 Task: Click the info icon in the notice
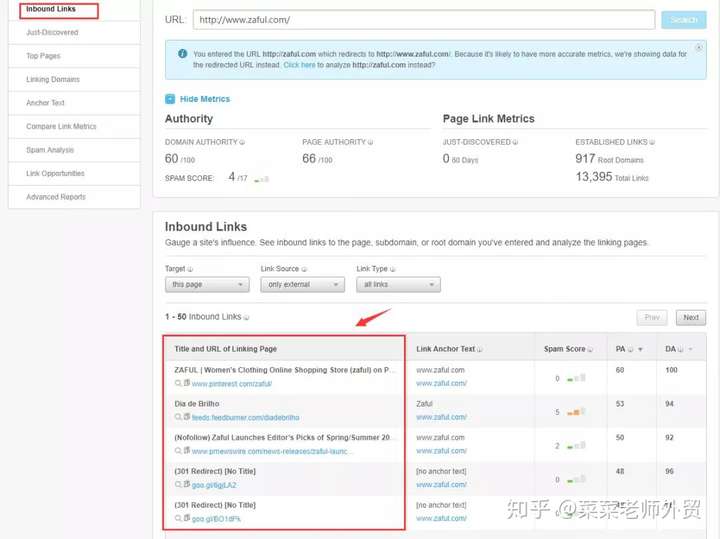[x=182, y=54]
